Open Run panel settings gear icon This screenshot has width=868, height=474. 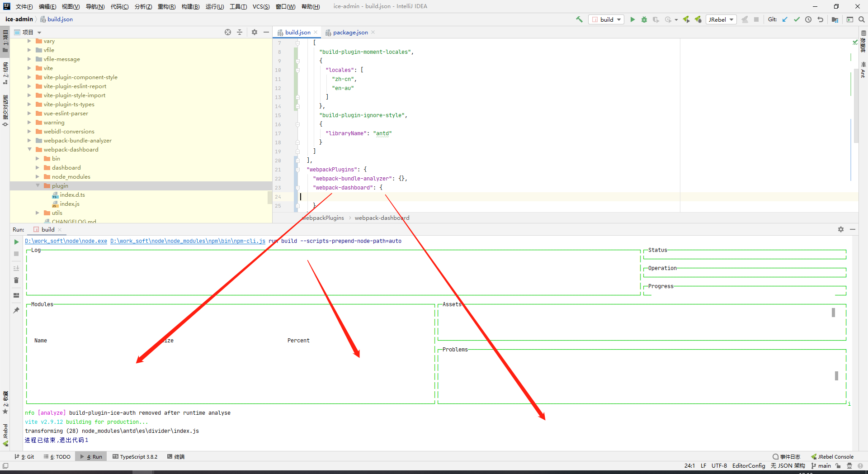(841, 229)
